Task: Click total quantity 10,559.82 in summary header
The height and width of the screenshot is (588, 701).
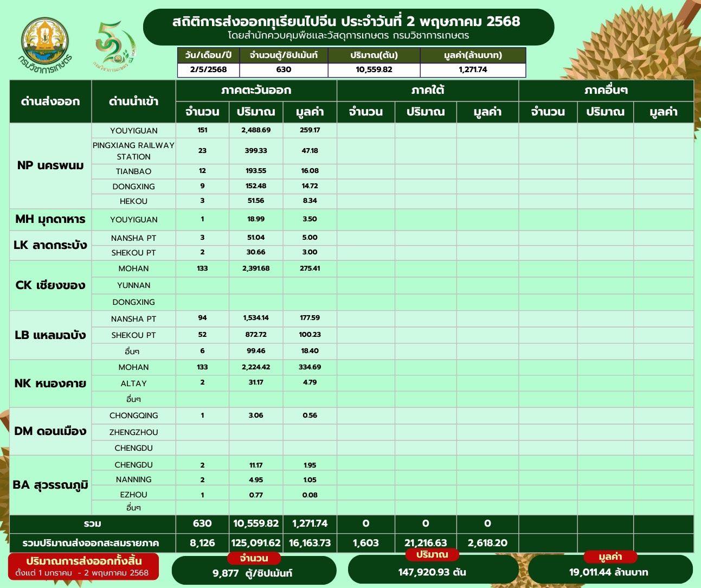Action: tap(374, 69)
